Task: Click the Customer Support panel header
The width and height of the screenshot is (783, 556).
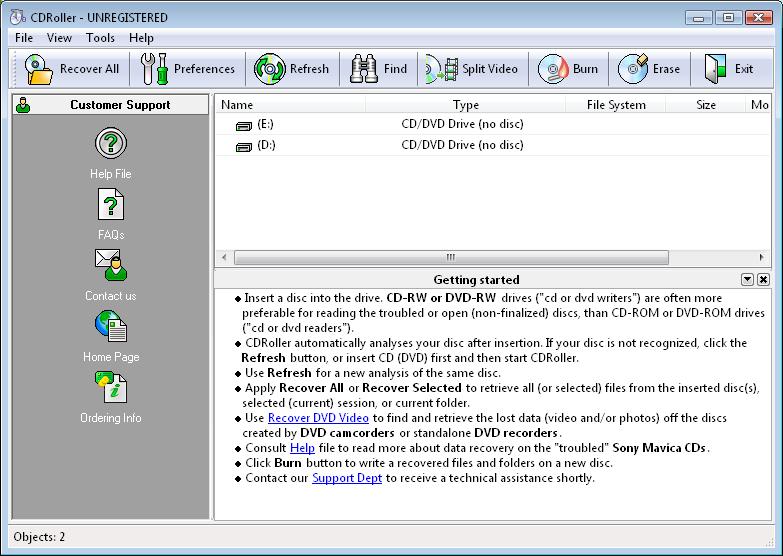Action: tap(110, 105)
